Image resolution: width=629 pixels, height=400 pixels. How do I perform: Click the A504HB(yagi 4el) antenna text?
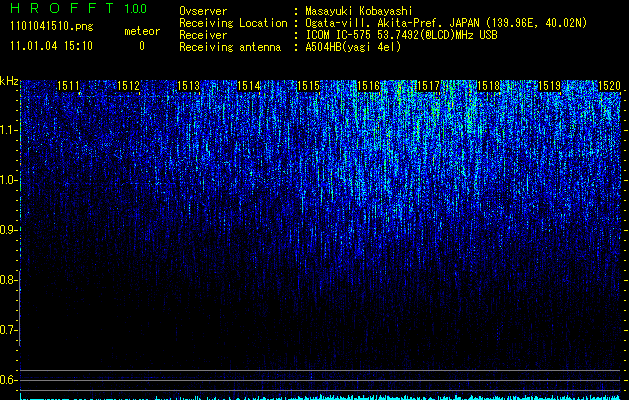[x=353, y=47]
